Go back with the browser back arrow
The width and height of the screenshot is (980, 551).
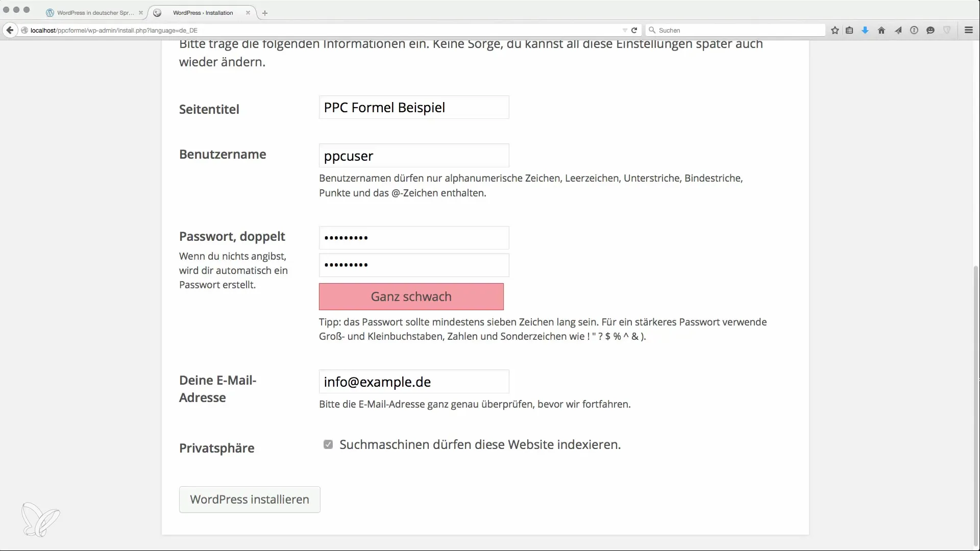[x=10, y=30]
